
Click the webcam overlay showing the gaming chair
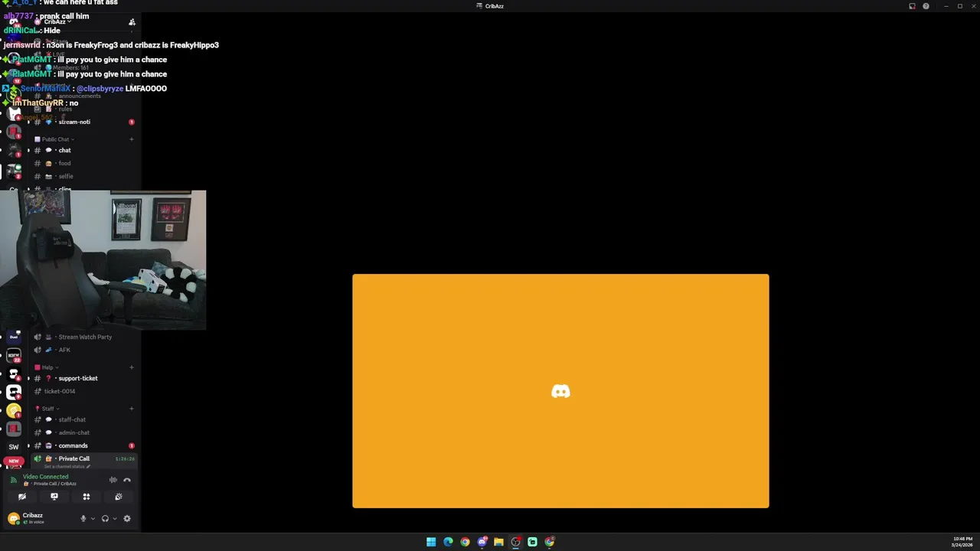tap(103, 260)
